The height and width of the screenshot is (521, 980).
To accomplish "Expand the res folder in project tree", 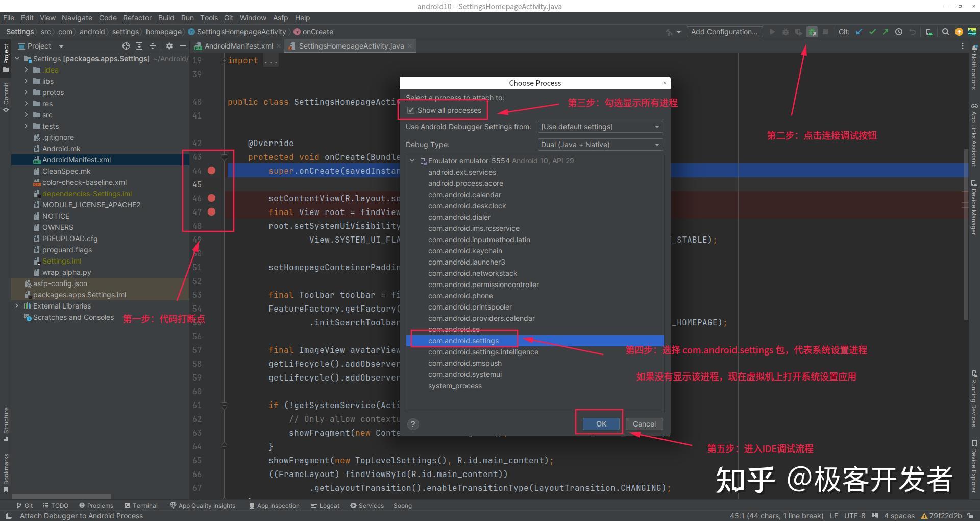I will click(26, 104).
